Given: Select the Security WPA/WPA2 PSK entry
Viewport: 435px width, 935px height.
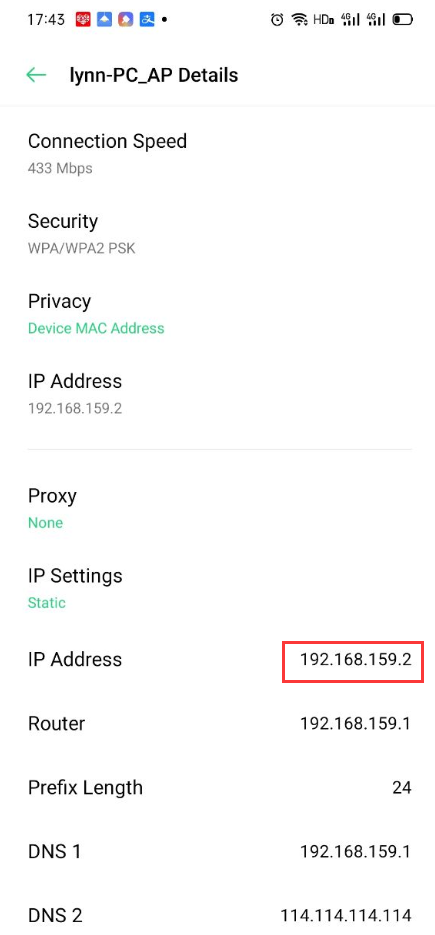Looking at the screenshot, I should pos(217,234).
